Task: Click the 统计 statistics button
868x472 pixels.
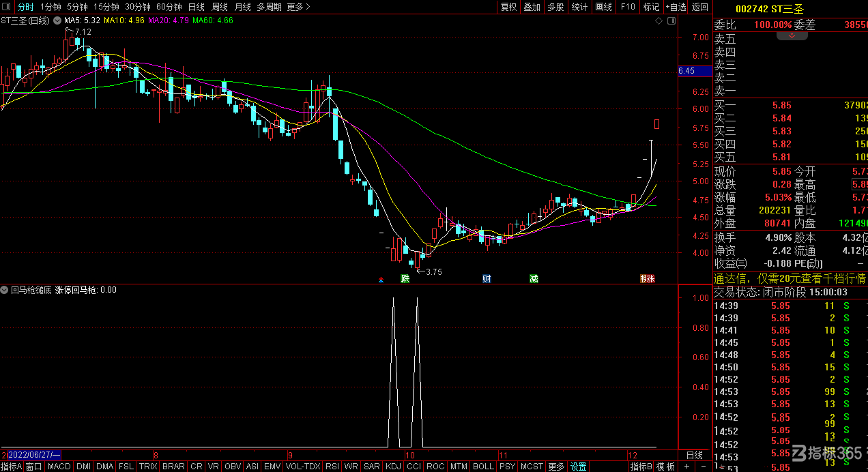Action: 579,7
